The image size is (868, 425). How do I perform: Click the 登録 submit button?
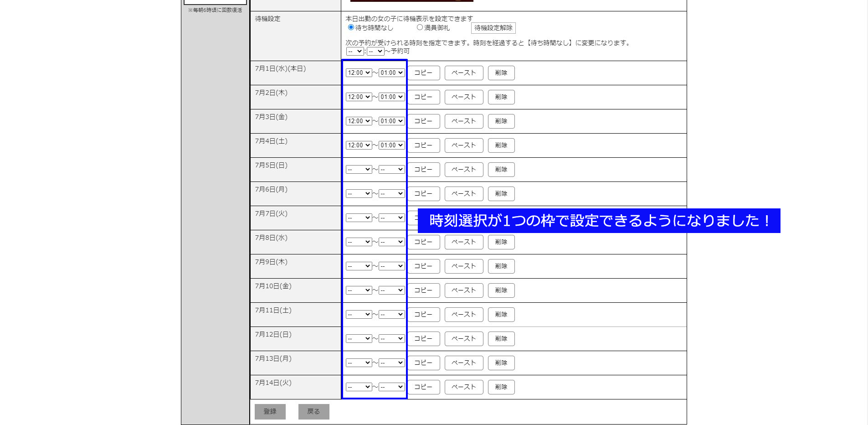(270, 411)
